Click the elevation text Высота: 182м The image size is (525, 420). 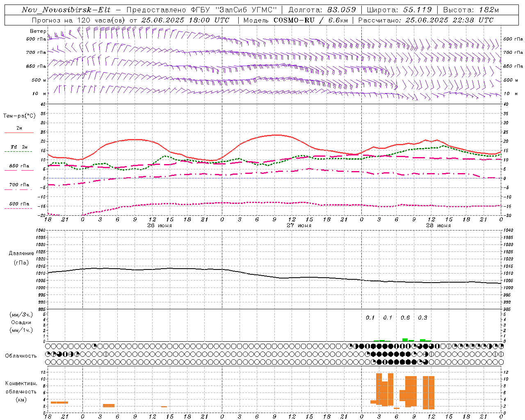click(471, 10)
